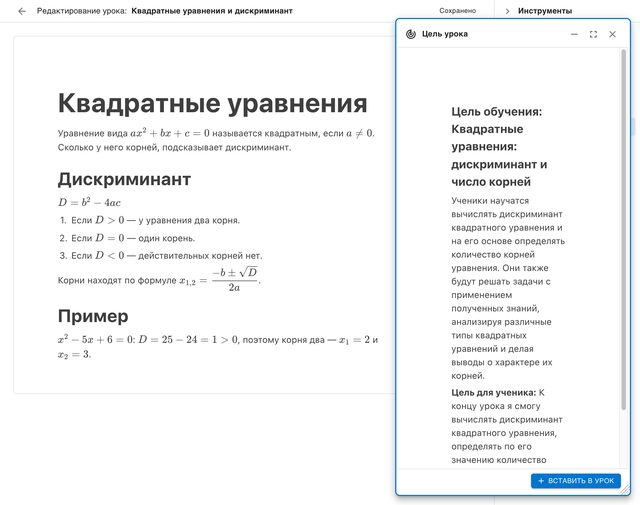Click the formula D = b² − 4ac

pyautogui.click(x=89, y=202)
